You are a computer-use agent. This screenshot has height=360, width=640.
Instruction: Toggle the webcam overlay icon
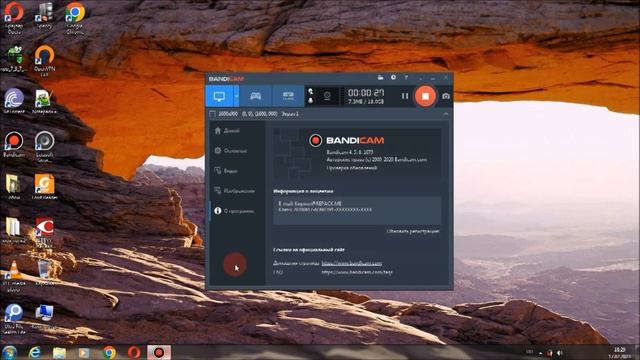point(327,96)
